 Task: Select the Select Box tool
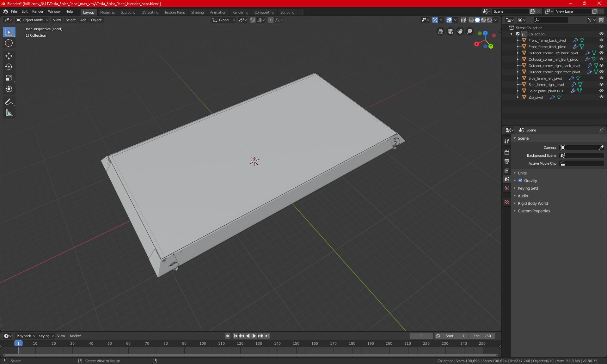point(9,32)
